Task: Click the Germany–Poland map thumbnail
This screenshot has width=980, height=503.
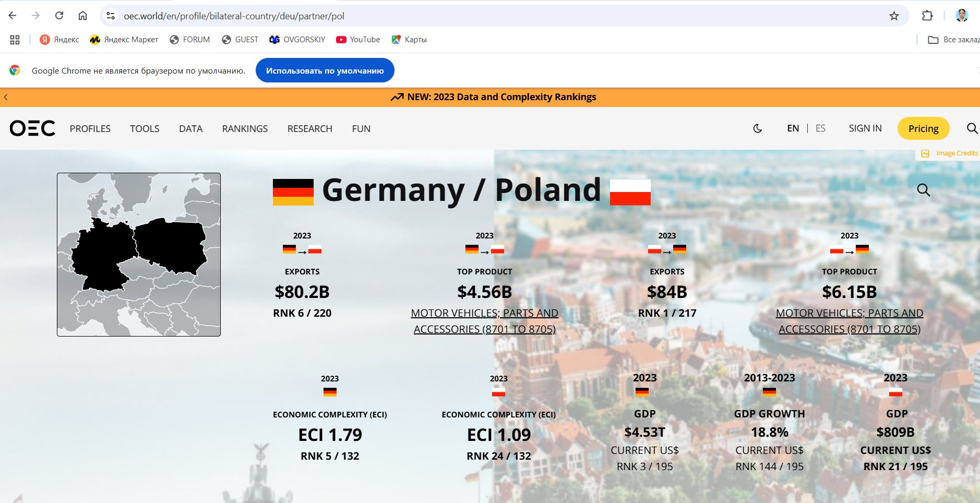Action: pyautogui.click(x=139, y=255)
